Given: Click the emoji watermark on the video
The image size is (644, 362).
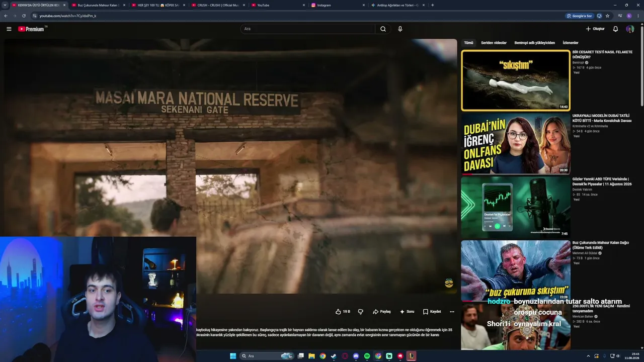Looking at the screenshot, I should click(449, 284).
